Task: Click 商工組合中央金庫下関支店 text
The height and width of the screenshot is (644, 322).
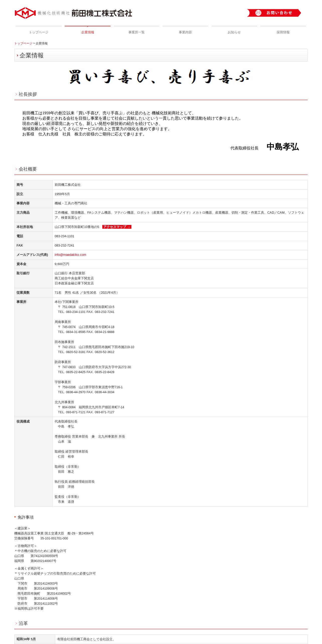Action: (x=74, y=278)
